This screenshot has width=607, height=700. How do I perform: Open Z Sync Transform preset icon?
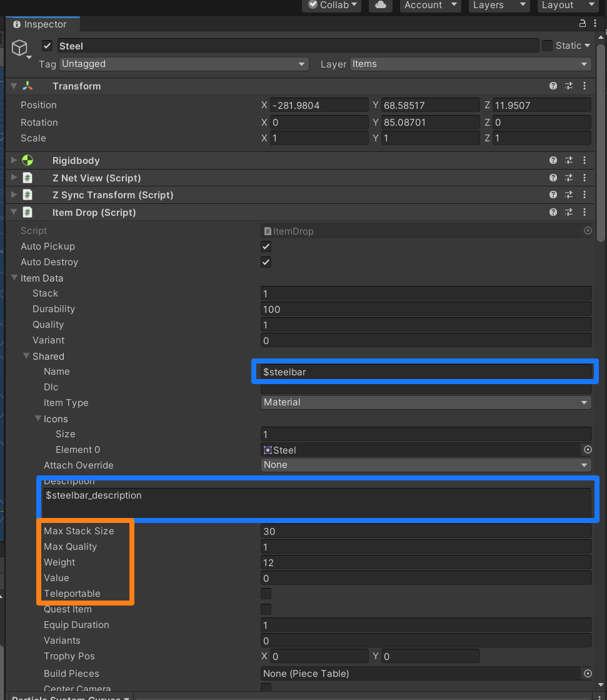569,195
